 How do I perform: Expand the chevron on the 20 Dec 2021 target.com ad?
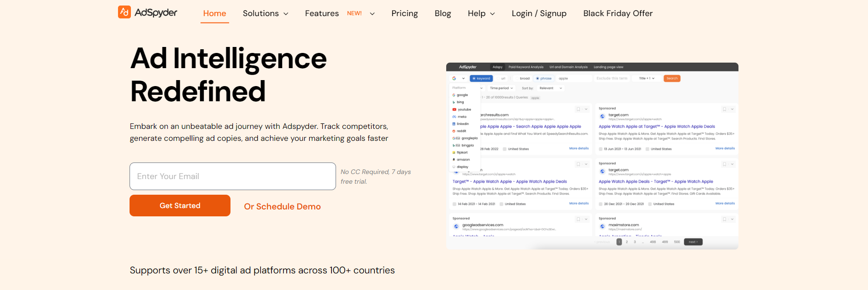[732, 164]
